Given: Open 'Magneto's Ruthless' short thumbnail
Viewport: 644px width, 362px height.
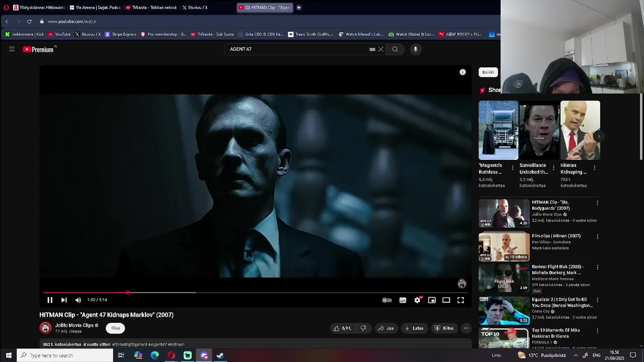Looking at the screenshot, I should click(x=499, y=130).
